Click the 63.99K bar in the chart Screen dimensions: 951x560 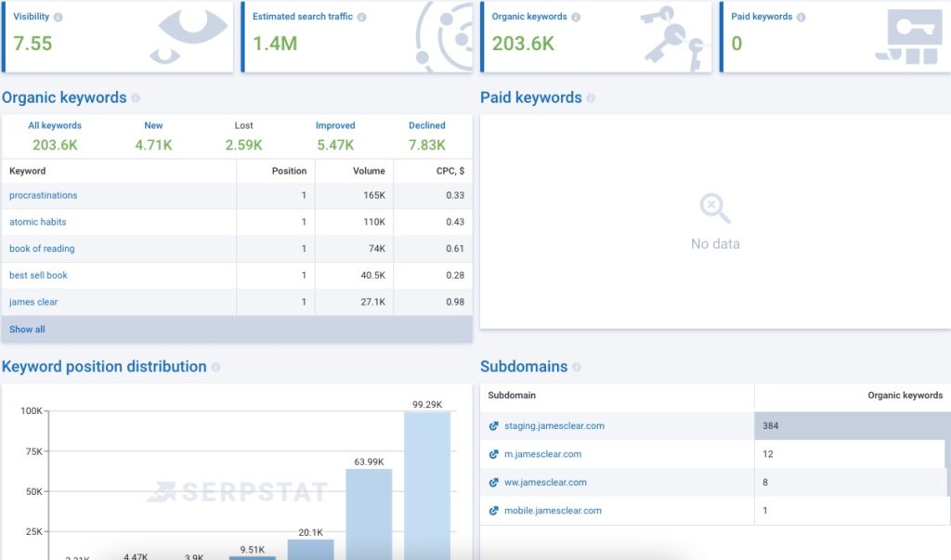point(369,514)
